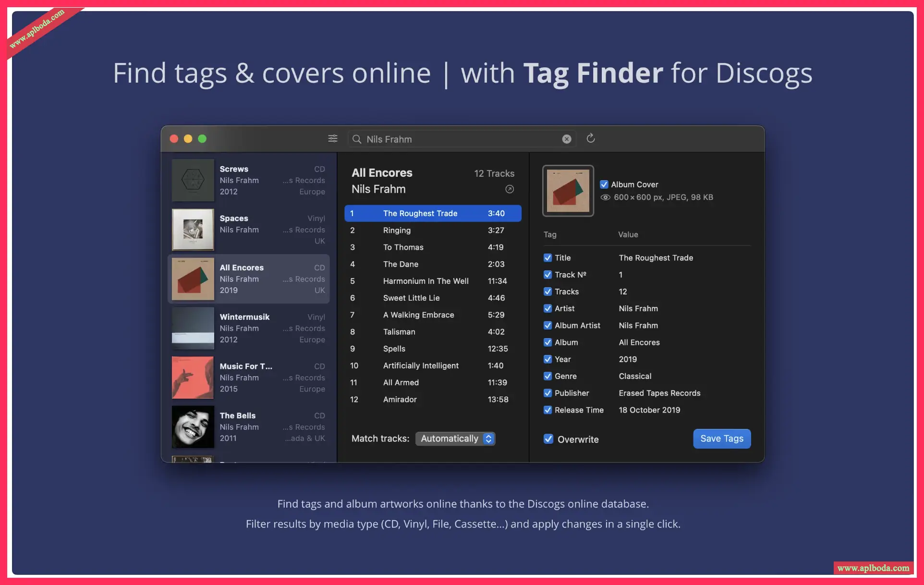This screenshot has width=924, height=585.
Task: Uncheck the Album Cover checkbox
Action: pos(604,184)
